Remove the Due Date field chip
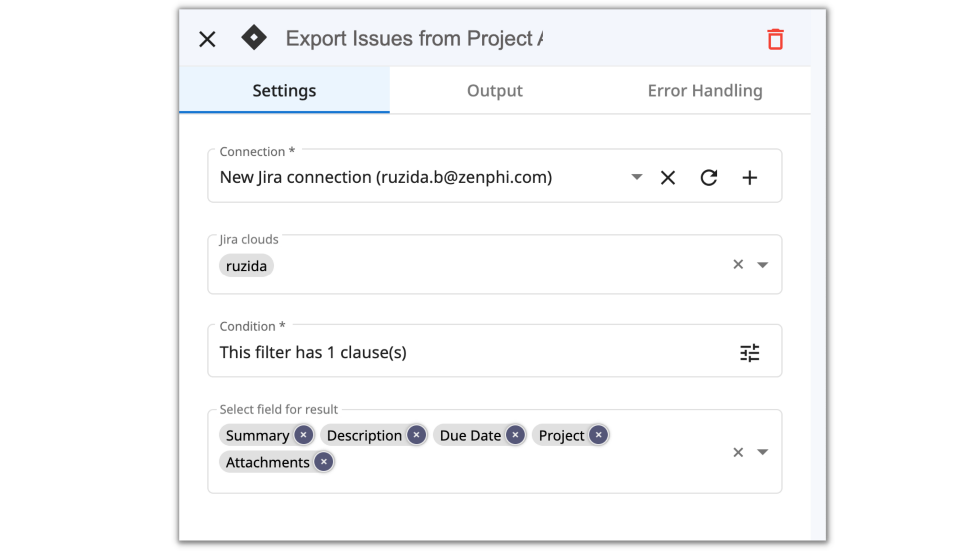980x551 pixels. [515, 435]
